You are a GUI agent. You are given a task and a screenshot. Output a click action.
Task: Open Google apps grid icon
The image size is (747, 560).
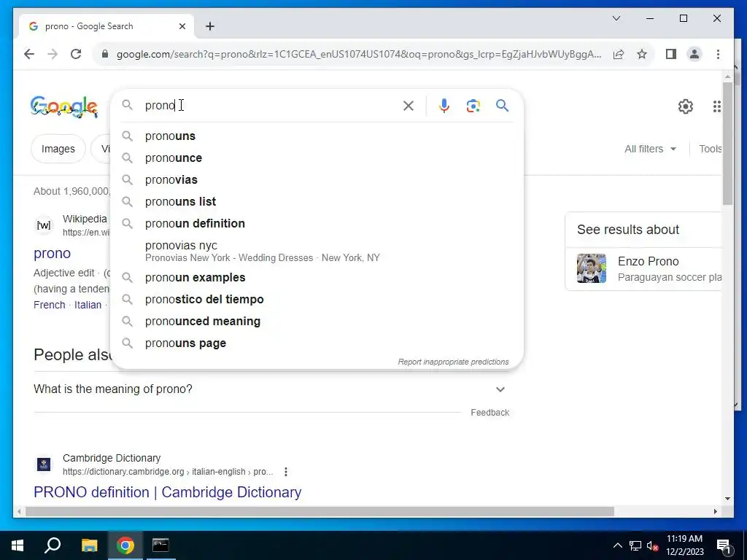pos(716,106)
